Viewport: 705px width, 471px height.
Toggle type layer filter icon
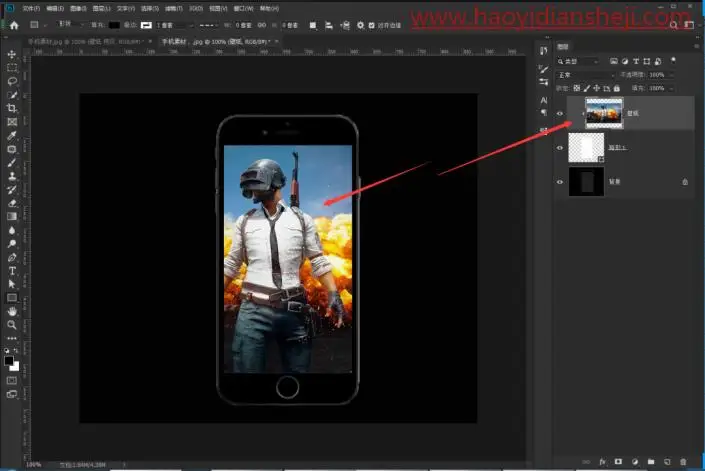point(636,61)
